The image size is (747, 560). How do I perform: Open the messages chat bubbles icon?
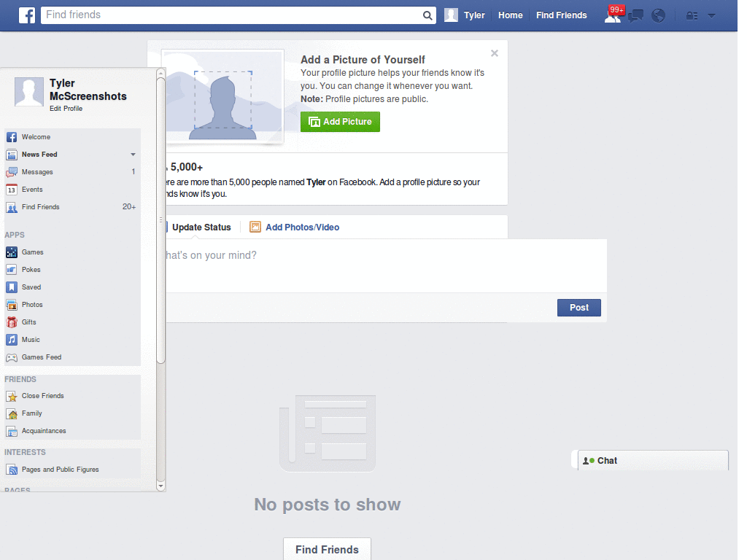click(x=635, y=16)
